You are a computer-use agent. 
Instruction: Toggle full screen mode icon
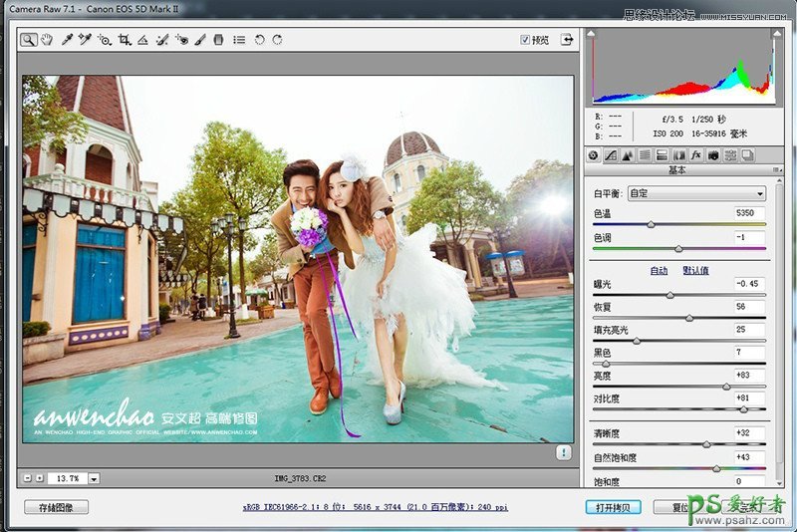click(x=567, y=40)
